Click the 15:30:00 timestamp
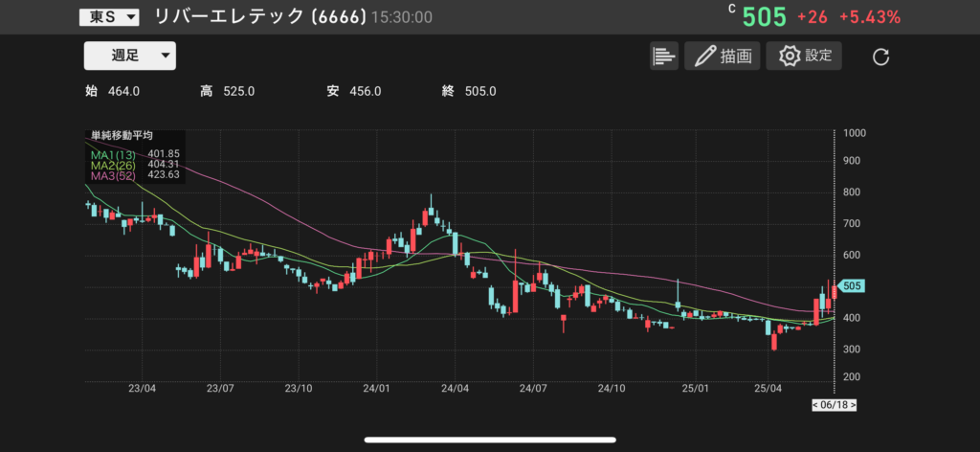Screen dimensions: 980x452 pyautogui.click(x=401, y=17)
